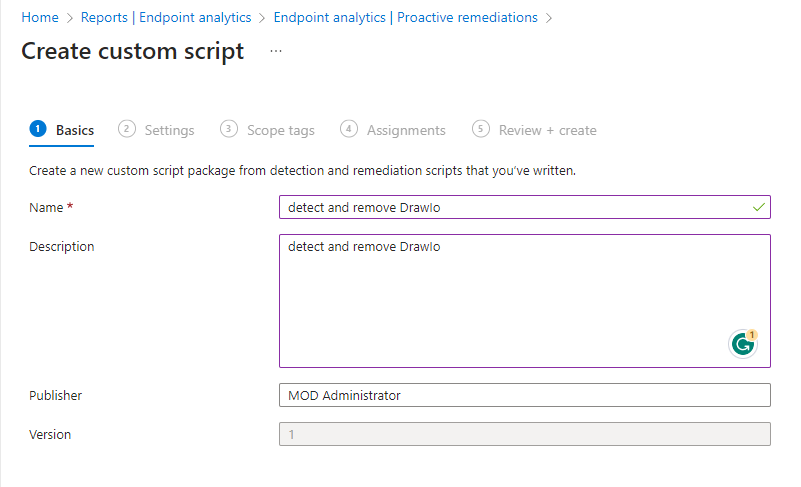Click the step 3 Scope tags circle icon
801x487 pixels.
(x=229, y=129)
